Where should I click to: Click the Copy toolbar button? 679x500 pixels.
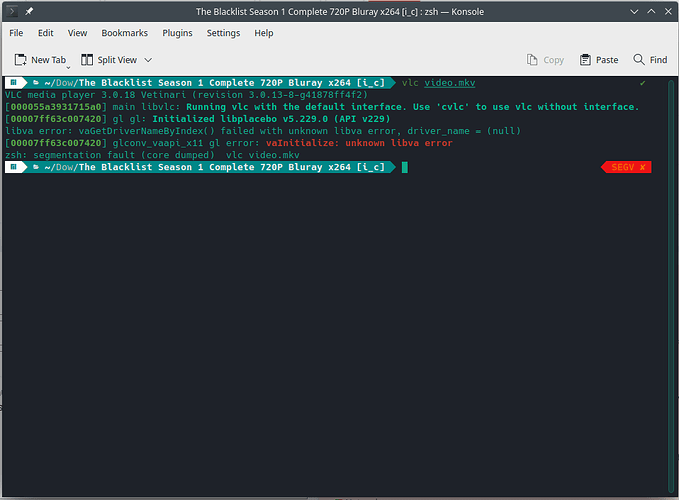(545, 60)
